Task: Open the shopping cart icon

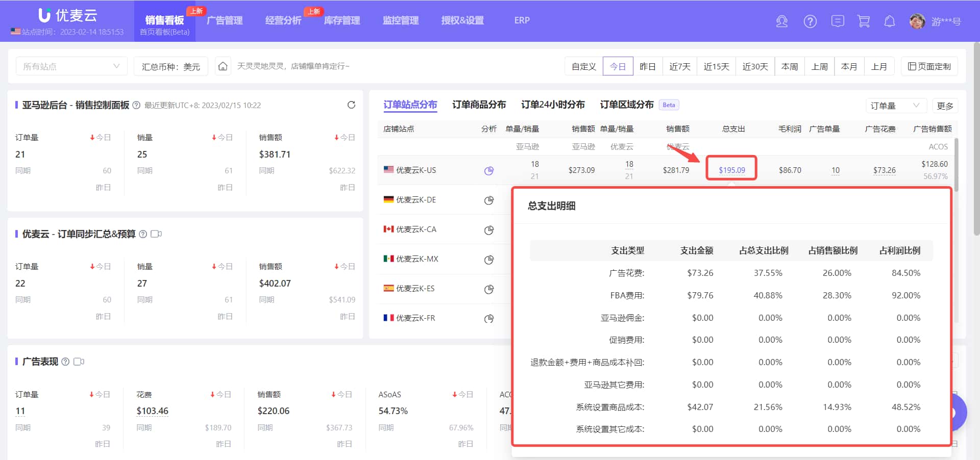Action: (x=864, y=21)
